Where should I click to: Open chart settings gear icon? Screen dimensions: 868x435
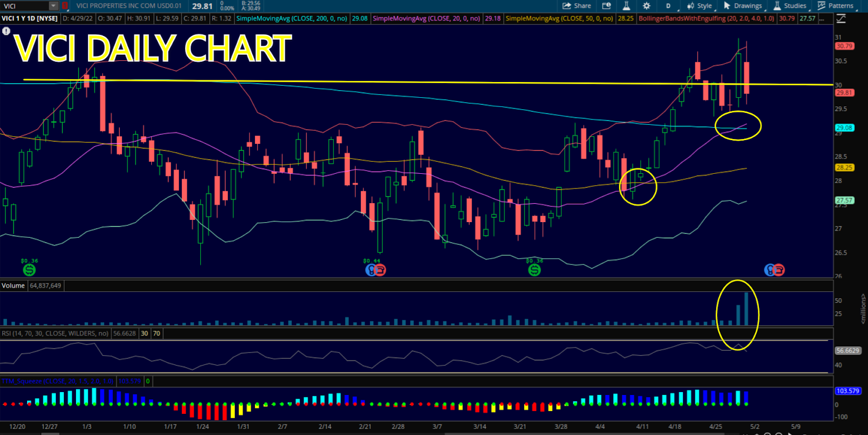point(646,6)
